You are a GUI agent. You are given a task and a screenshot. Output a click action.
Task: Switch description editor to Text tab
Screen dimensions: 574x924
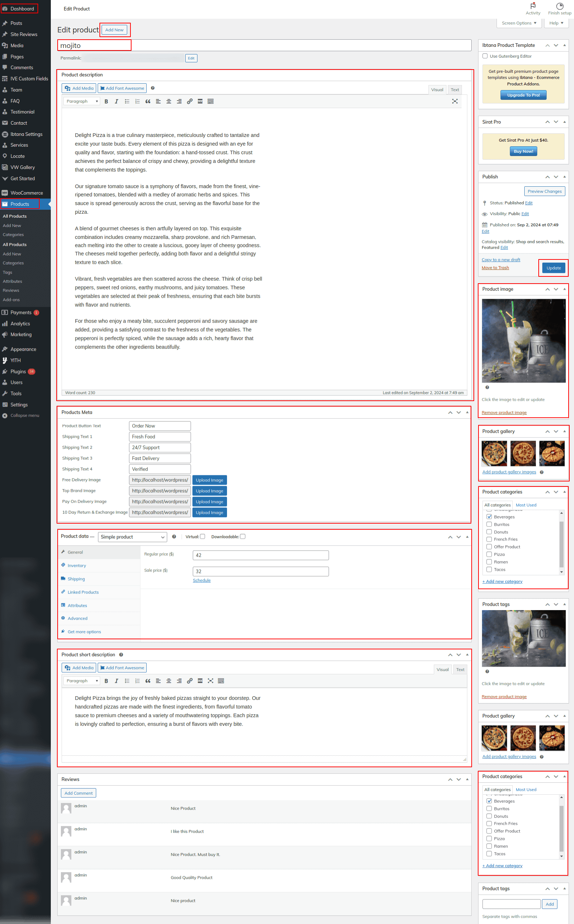[454, 90]
